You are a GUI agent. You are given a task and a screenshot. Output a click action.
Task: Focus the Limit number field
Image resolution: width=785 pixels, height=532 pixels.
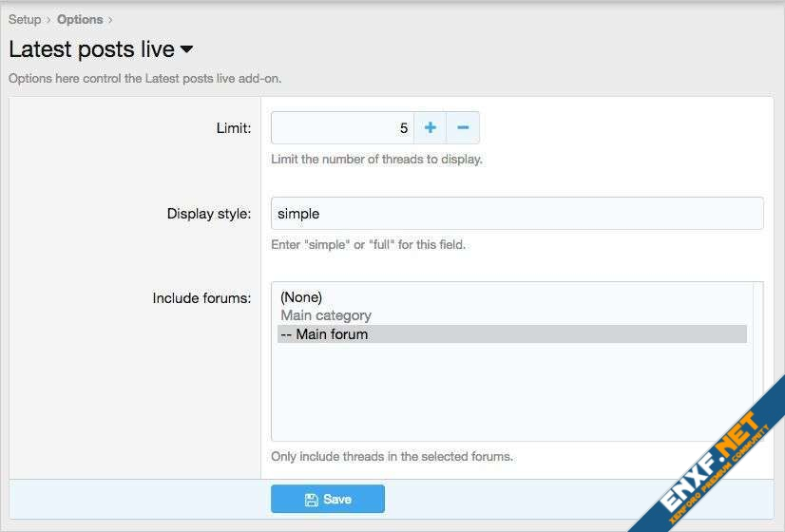342,128
